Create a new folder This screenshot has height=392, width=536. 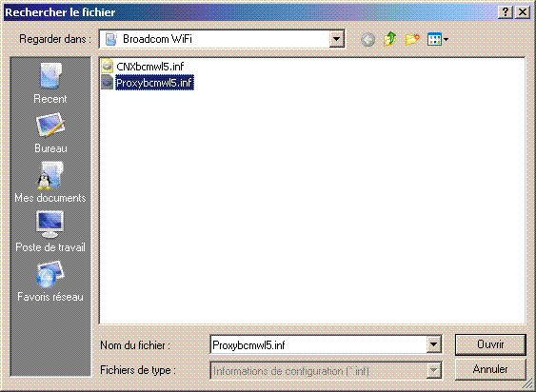pos(412,39)
